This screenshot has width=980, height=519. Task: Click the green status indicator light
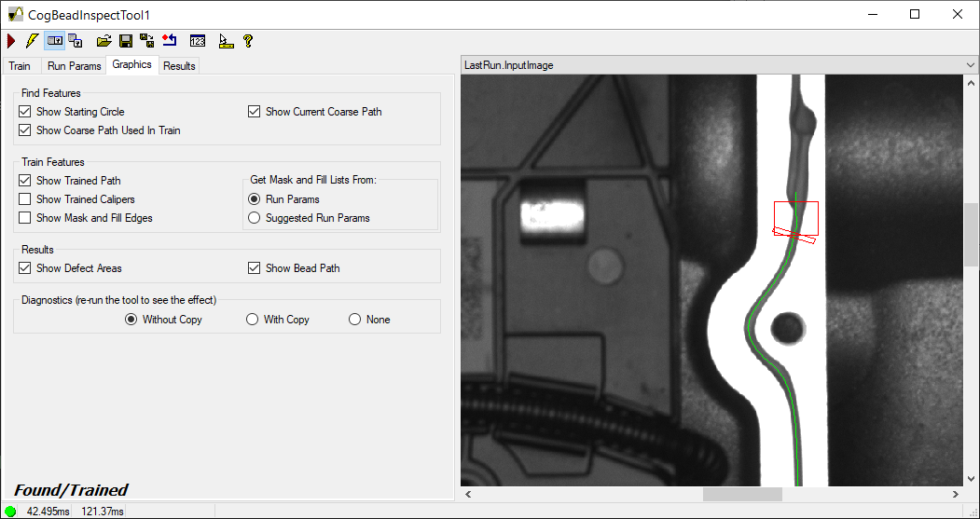pos(11,512)
